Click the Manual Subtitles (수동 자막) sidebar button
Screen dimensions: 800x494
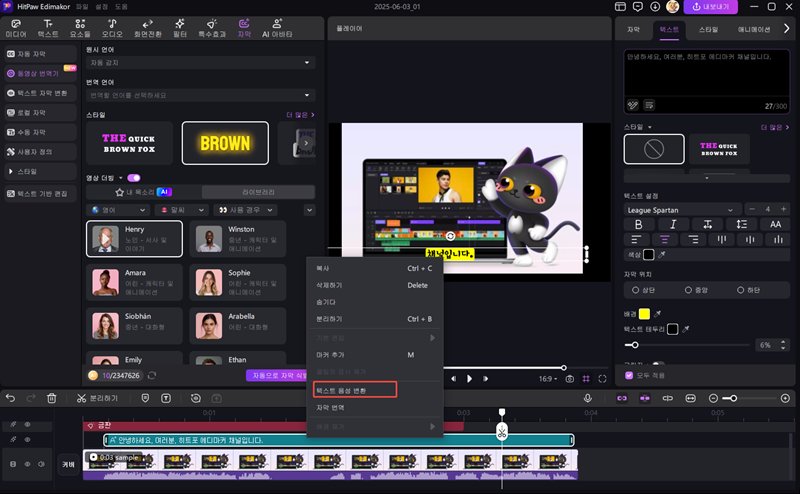(x=41, y=132)
